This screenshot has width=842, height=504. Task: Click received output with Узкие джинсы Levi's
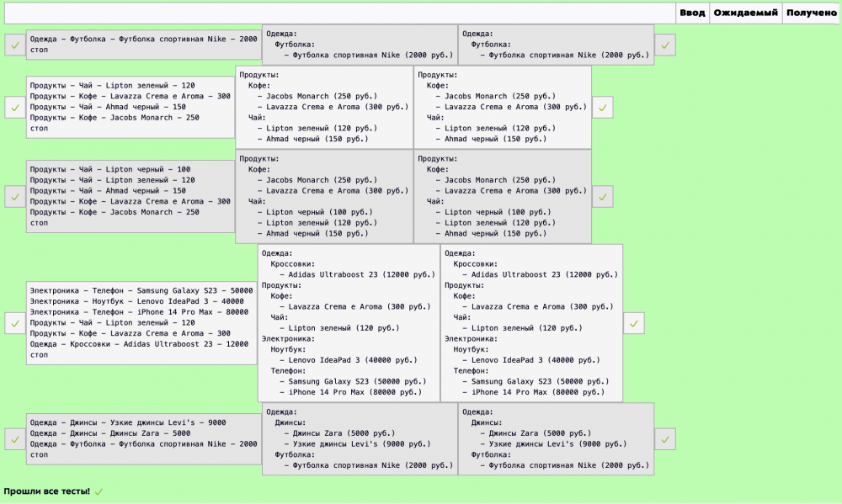click(x=557, y=439)
